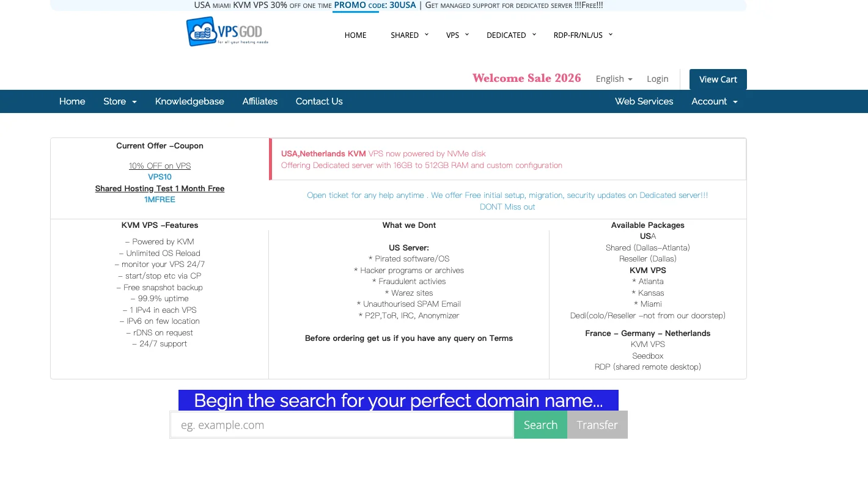Go to Home in the blue navbar
868x479 pixels.
[72, 101]
